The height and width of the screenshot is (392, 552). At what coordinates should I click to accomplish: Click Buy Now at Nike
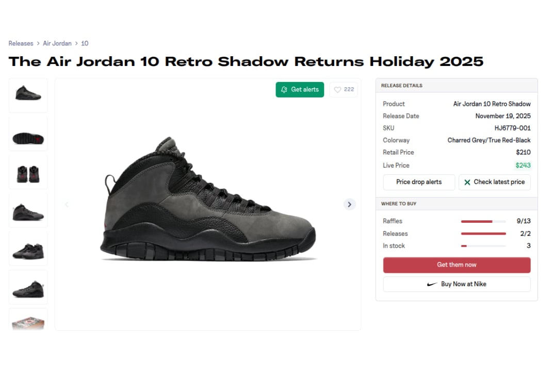(457, 284)
